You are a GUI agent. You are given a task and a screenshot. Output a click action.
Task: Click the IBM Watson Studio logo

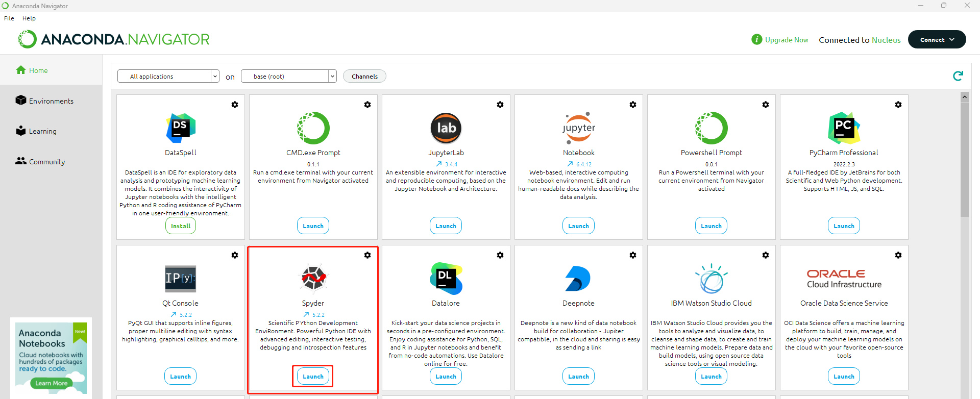[712, 279]
